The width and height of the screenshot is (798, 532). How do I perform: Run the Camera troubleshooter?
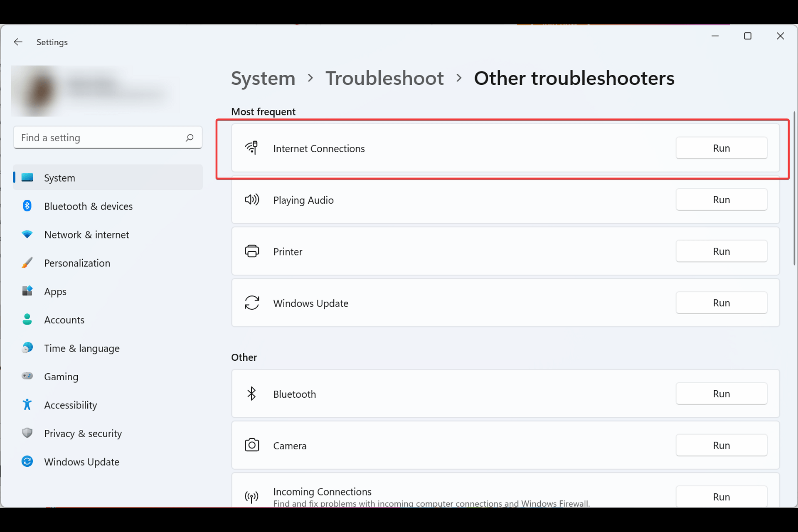(722, 445)
